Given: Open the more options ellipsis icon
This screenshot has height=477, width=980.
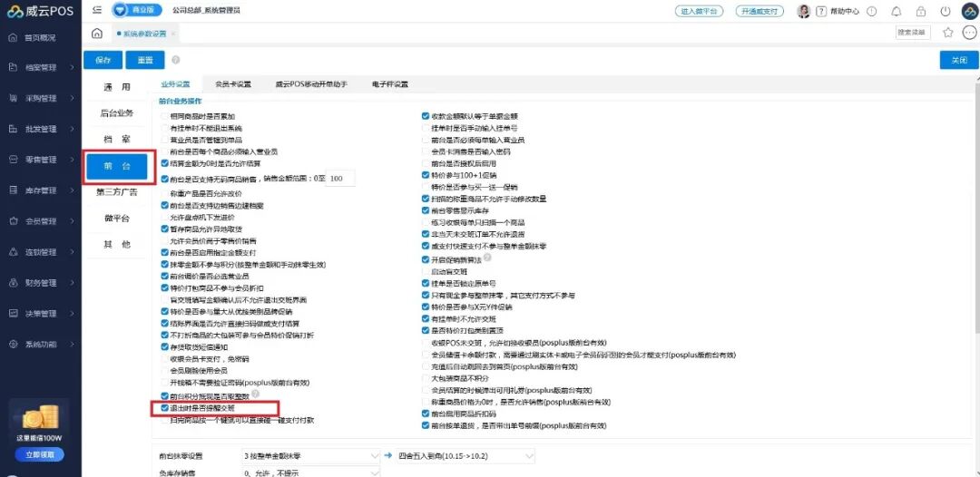Looking at the screenshot, I should [969, 33].
